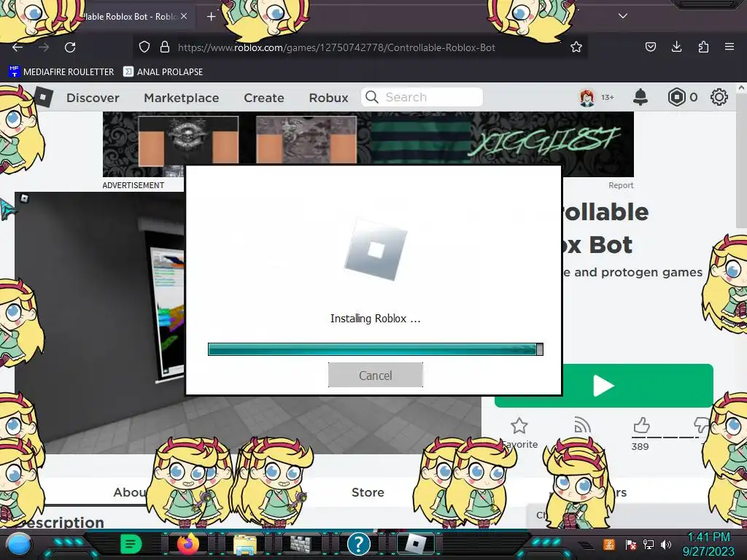The height and width of the screenshot is (560, 747).
Task: Switch to the Store tab
Action: (x=368, y=492)
